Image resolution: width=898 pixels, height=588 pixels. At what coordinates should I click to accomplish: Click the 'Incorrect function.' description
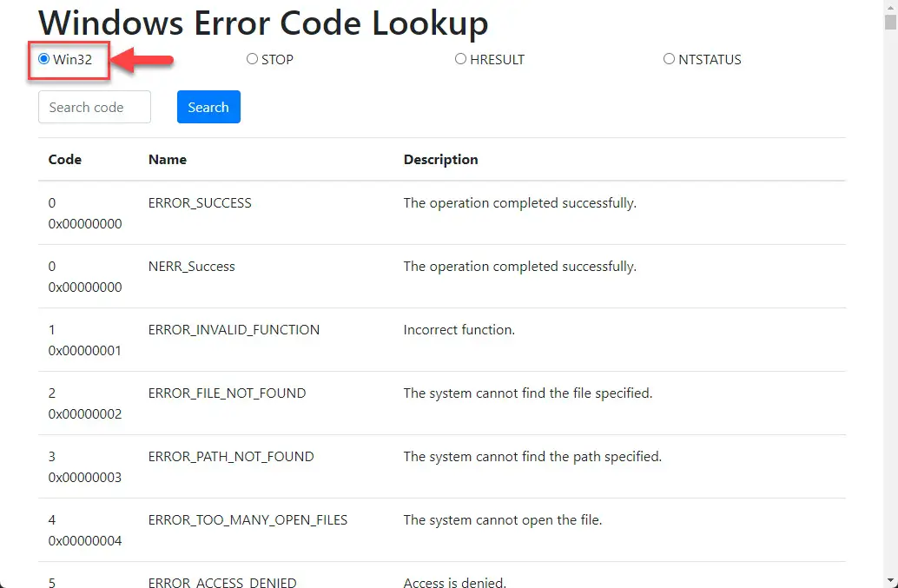(459, 330)
